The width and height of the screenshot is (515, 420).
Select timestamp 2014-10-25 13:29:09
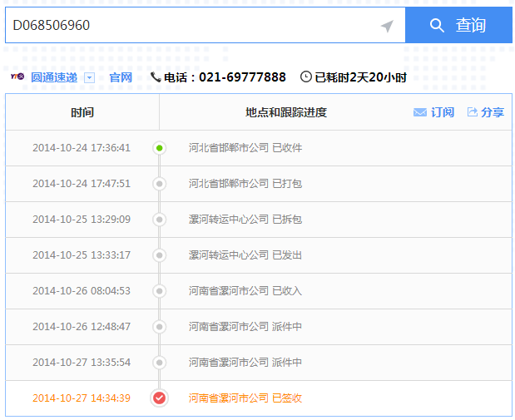click(82, 220)
